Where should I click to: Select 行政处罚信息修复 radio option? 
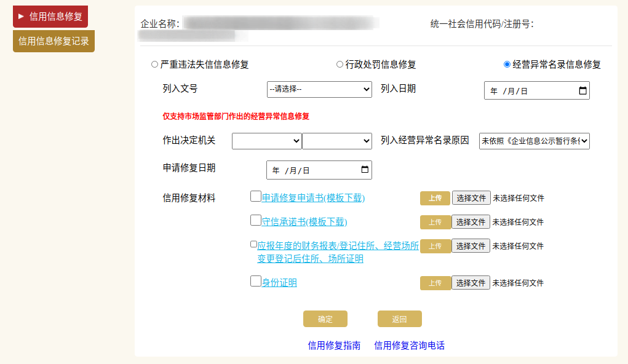(340, 65)
